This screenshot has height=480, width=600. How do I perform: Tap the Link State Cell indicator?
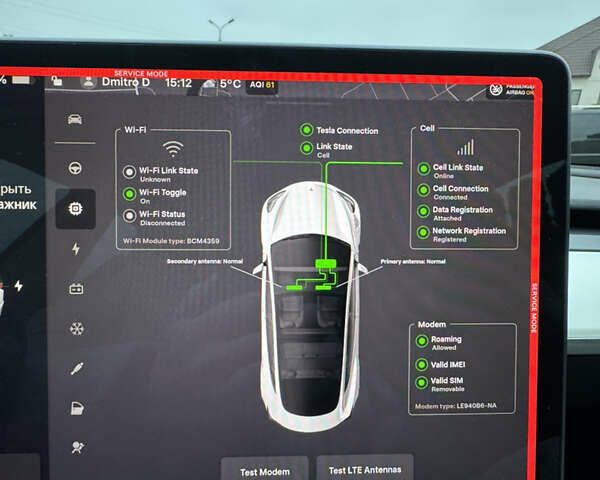(x=307, y=148)
